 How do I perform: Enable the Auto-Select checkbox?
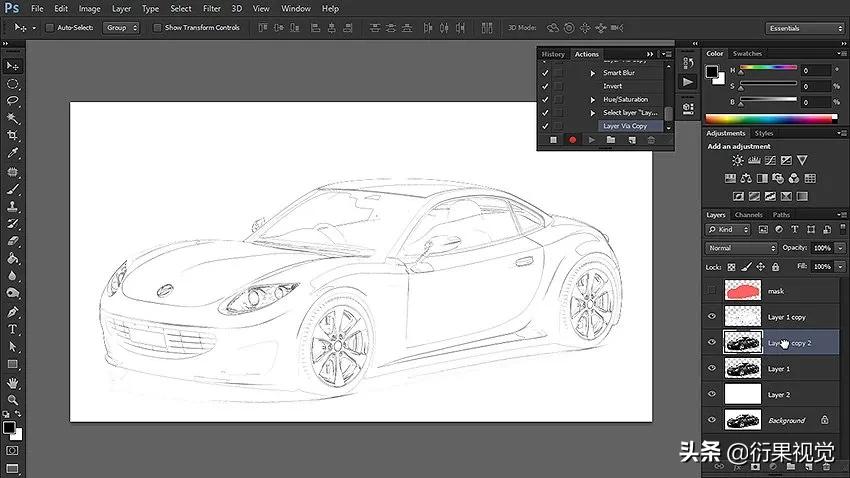tap(51, 28)
